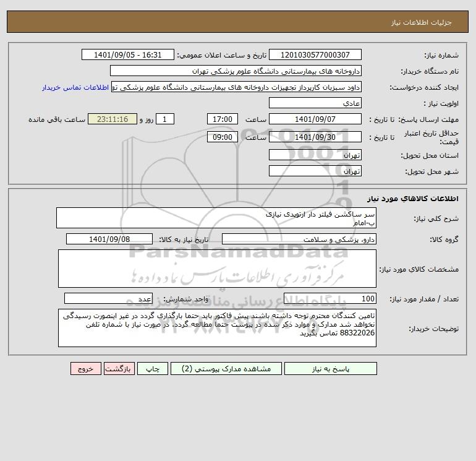Image resolution: width=476 pixels, height=461 pixels.
Task: Open مشاهده مدارک پیوستی (2) button
Action: (x=226, y=368)
